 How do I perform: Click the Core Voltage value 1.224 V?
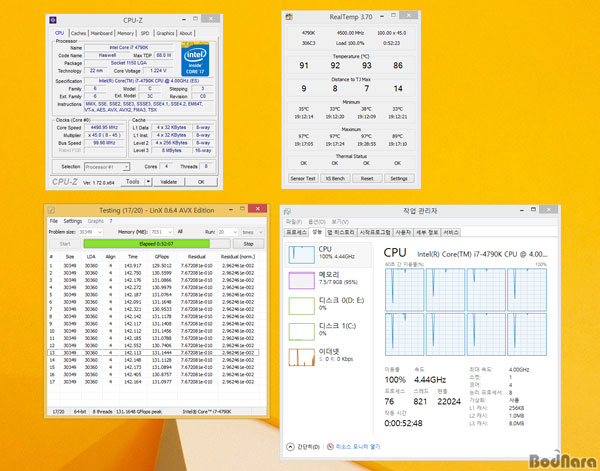158,71
